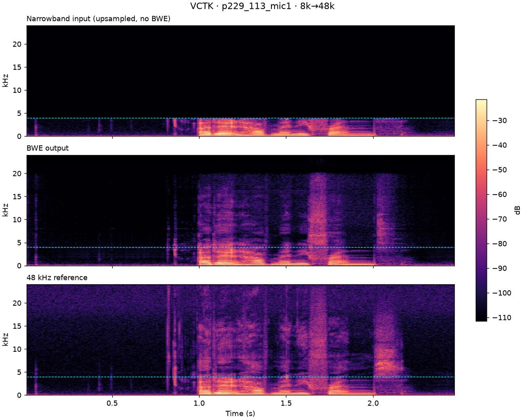The image size is (525, 420).
Task: Click the '−70' colorbar tick label
Action: [499, 219]
